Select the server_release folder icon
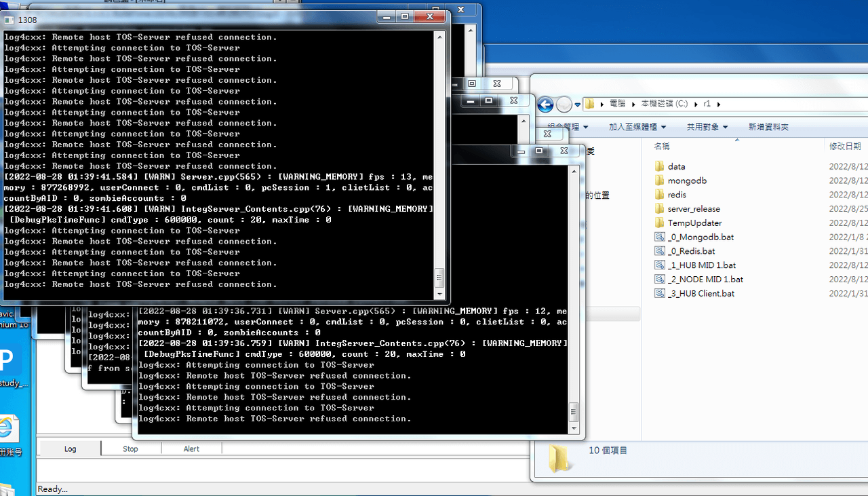 660,209
